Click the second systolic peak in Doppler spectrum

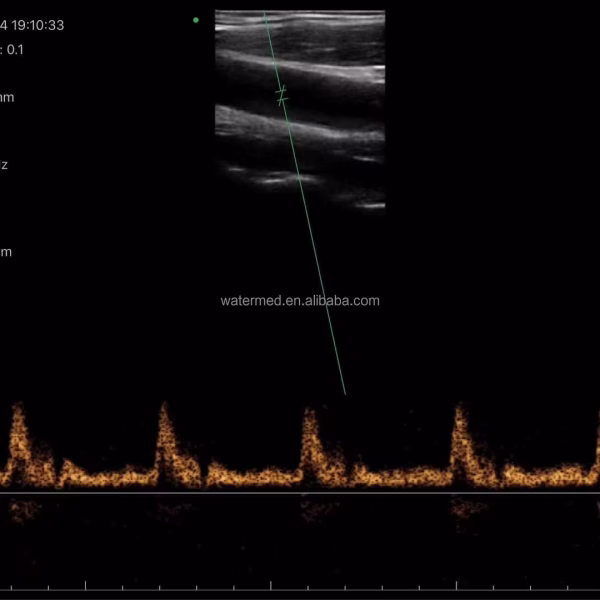(x=164, y=410)
